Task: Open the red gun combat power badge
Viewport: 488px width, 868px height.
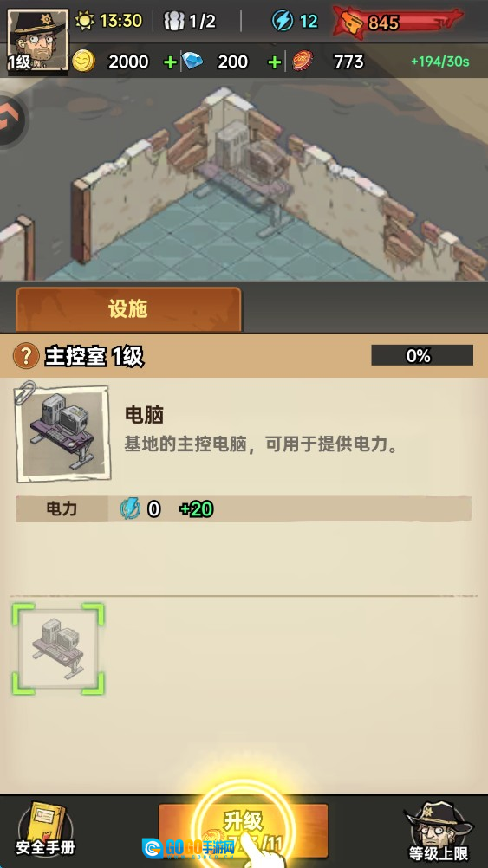Action: [x=397, y=23]
